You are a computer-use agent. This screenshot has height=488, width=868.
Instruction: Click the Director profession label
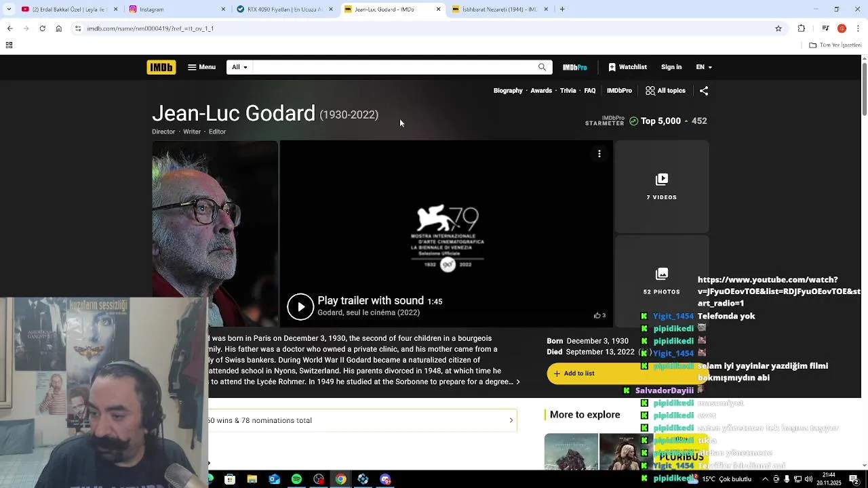pyautogui.click(x=163, y=131)
